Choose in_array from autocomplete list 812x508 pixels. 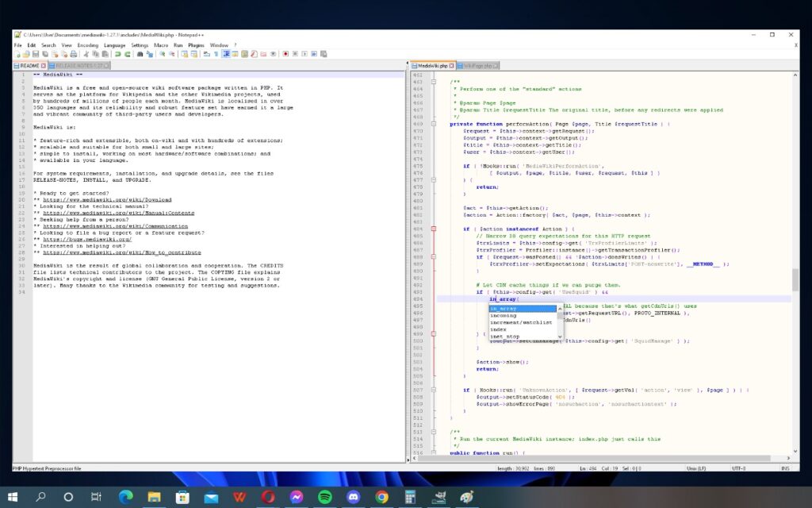(523, 309)
